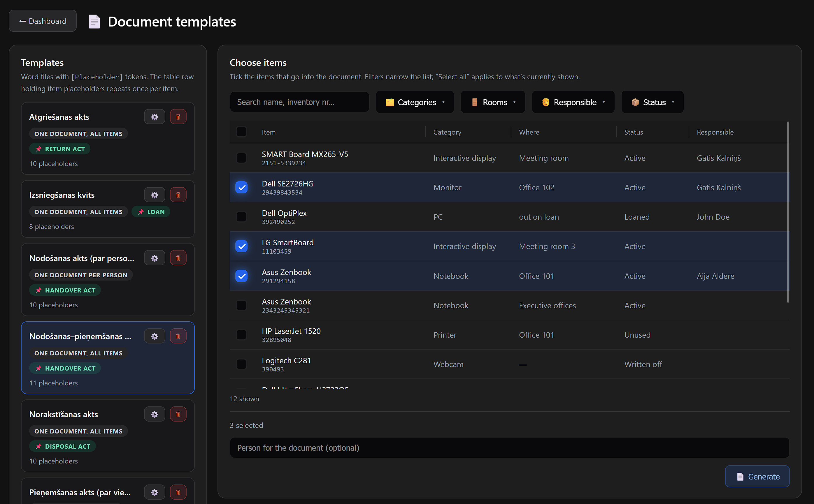Click the items table vertical scrollbar
The width and height of the screenshot is (814, 504).
(788, 212)
